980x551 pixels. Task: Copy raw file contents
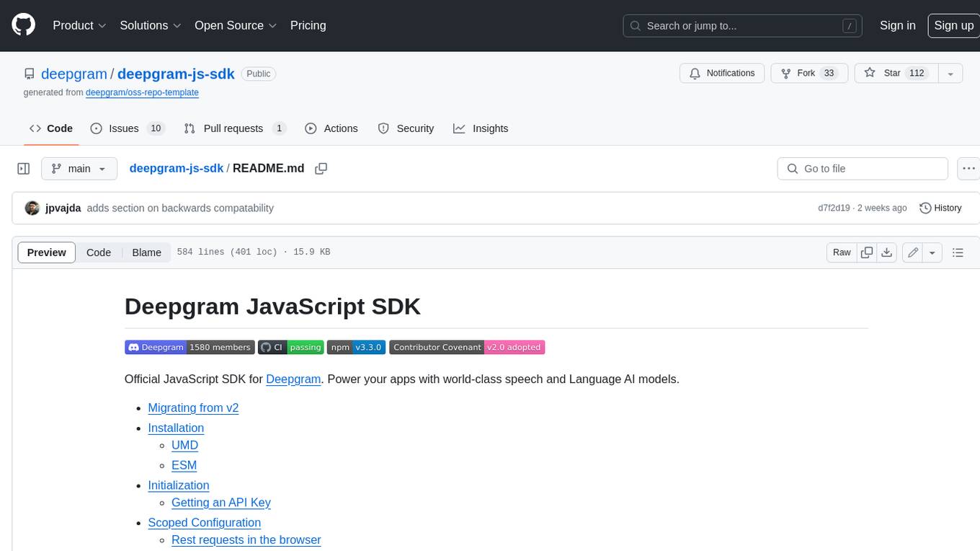pyautogui.click(x=867, y=252)
